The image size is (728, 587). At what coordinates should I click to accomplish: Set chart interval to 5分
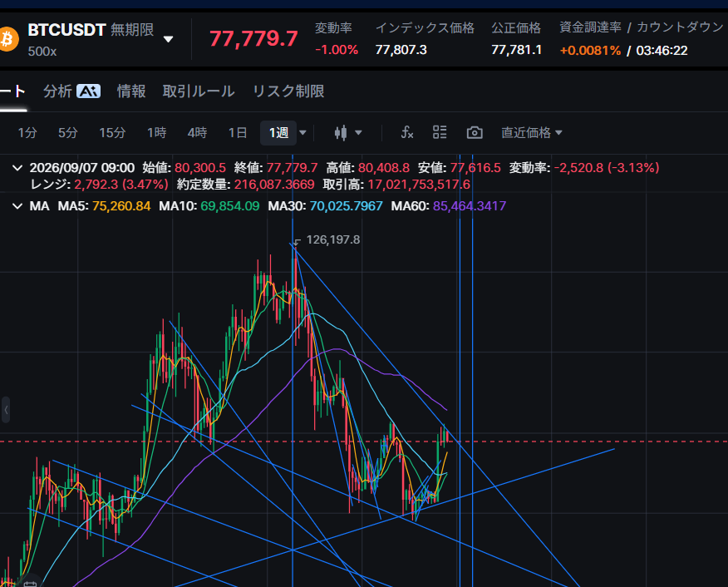[68, 133]
